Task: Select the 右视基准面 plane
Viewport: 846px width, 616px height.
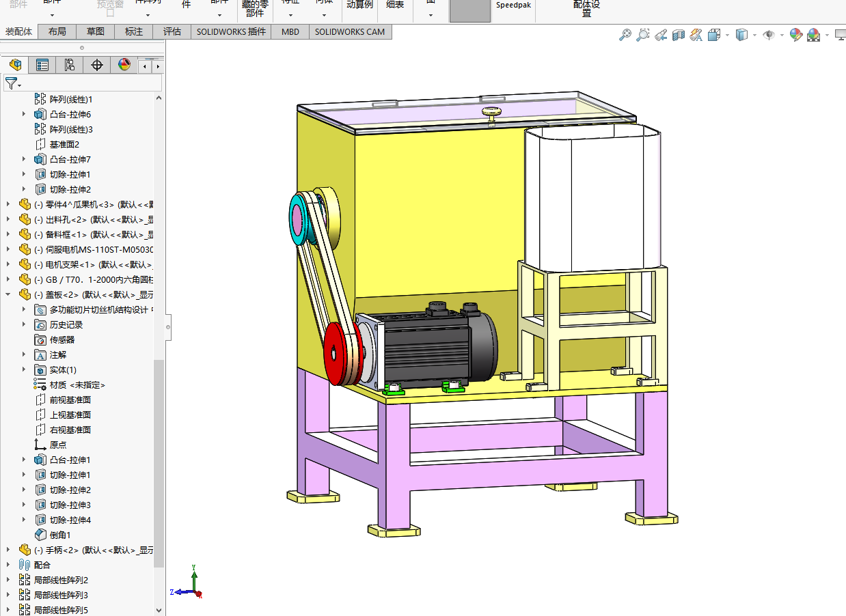Action: click(70, 430)
